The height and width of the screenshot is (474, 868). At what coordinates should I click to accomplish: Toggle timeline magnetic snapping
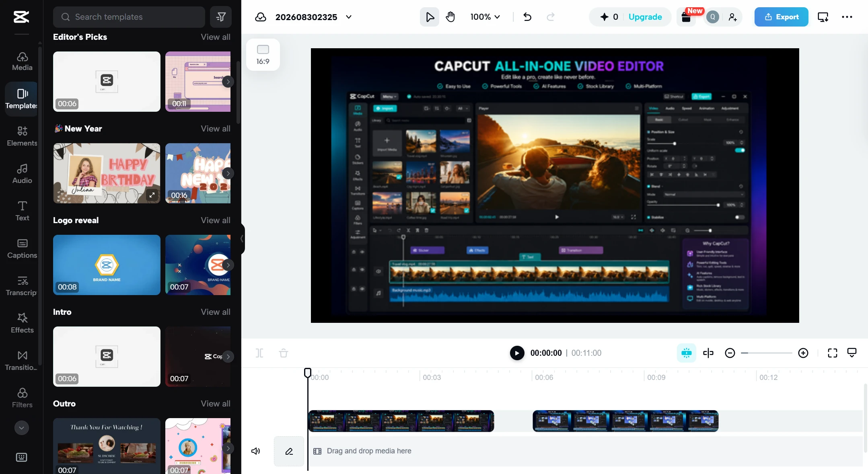point(687,353)
